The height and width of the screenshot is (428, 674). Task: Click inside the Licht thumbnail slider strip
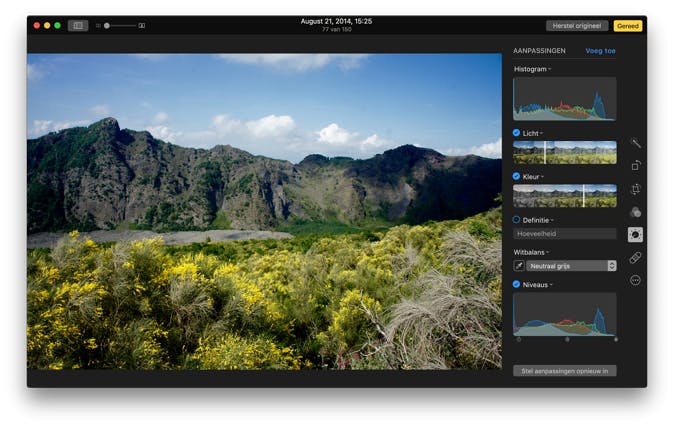564,153
